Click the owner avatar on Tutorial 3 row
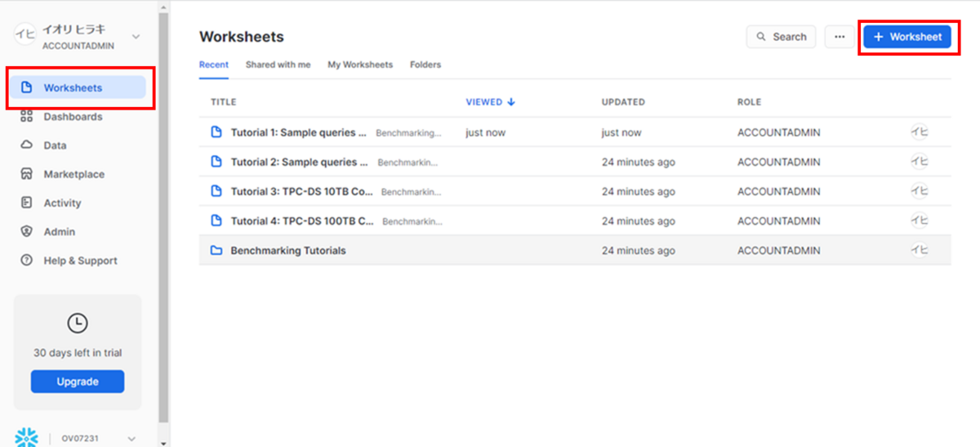This screenshot has height=447, width=980. (920, 190)
